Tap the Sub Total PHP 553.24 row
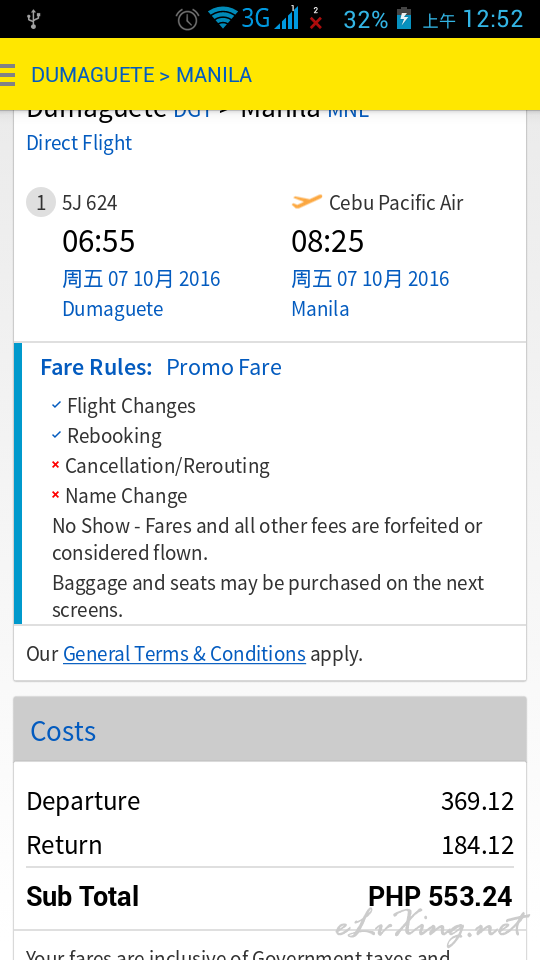Screen dimensions: 540x960 (x=270, y=897)
